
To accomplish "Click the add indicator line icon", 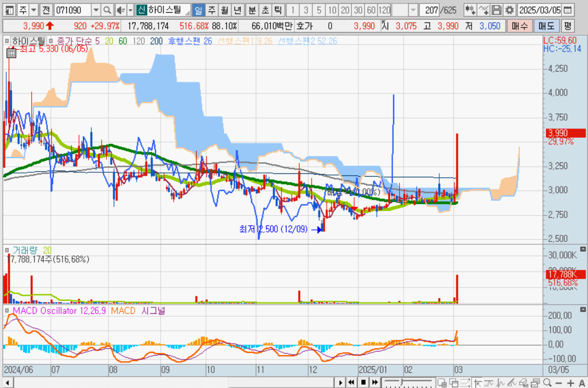I will click(x=483, y=10).
